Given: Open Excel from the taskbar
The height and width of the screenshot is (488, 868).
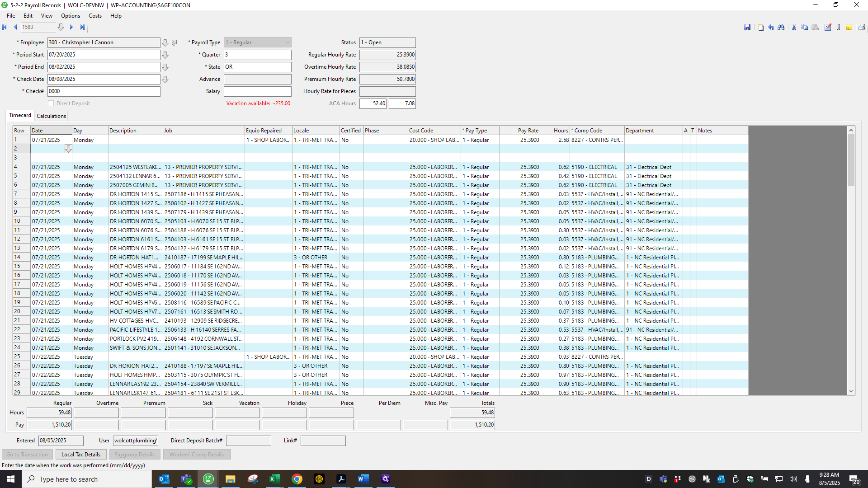Looking at the screenshot, I should click(274, 479).
